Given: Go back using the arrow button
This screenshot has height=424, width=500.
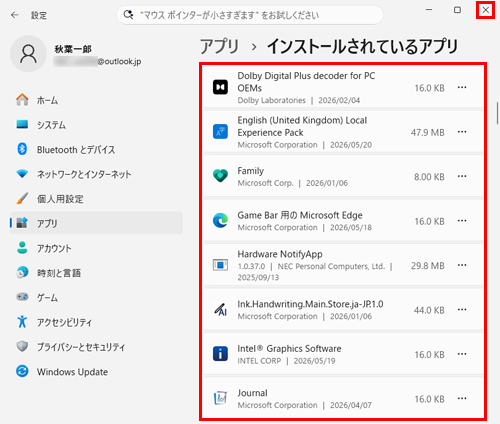Looking at the screenshot, I should coord(15,15).
